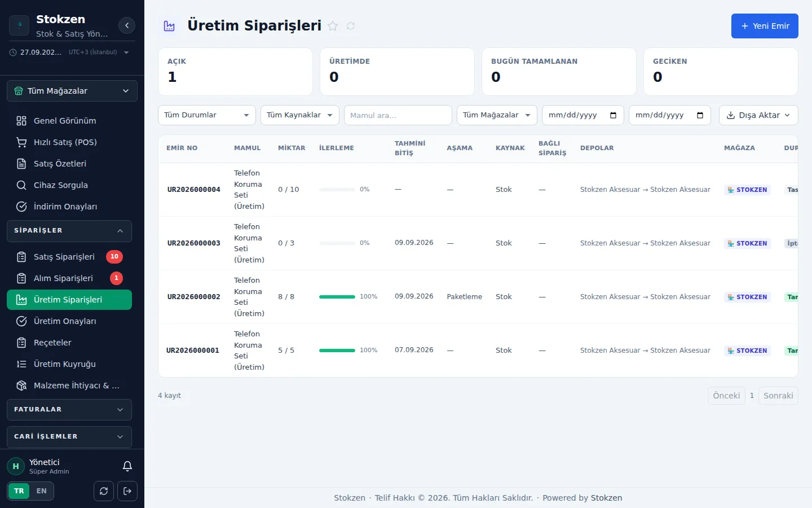Viewport: 812px width, 508px height.
Task: Mark page as favorite with star icon
Action: click(333, 26)
